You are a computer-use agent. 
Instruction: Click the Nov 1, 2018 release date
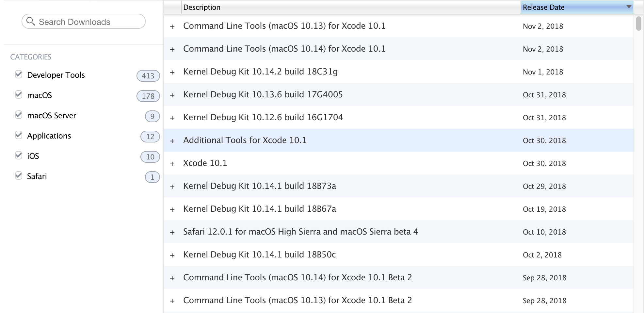point(543,72)
